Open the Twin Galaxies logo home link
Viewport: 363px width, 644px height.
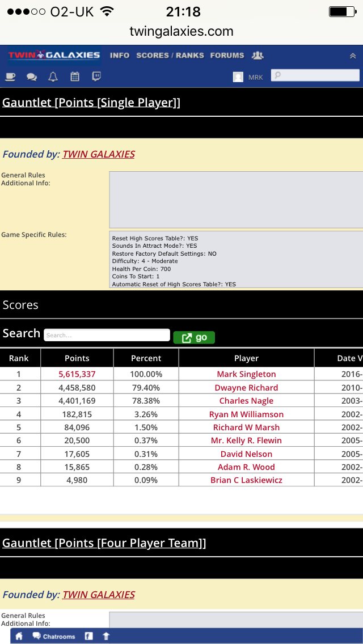pos(54,55)
